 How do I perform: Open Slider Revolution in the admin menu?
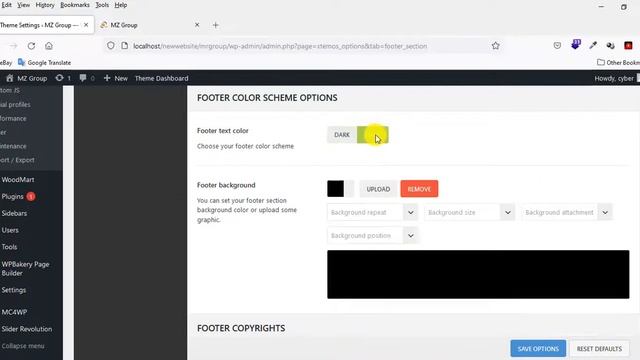(x=27, y=329)
